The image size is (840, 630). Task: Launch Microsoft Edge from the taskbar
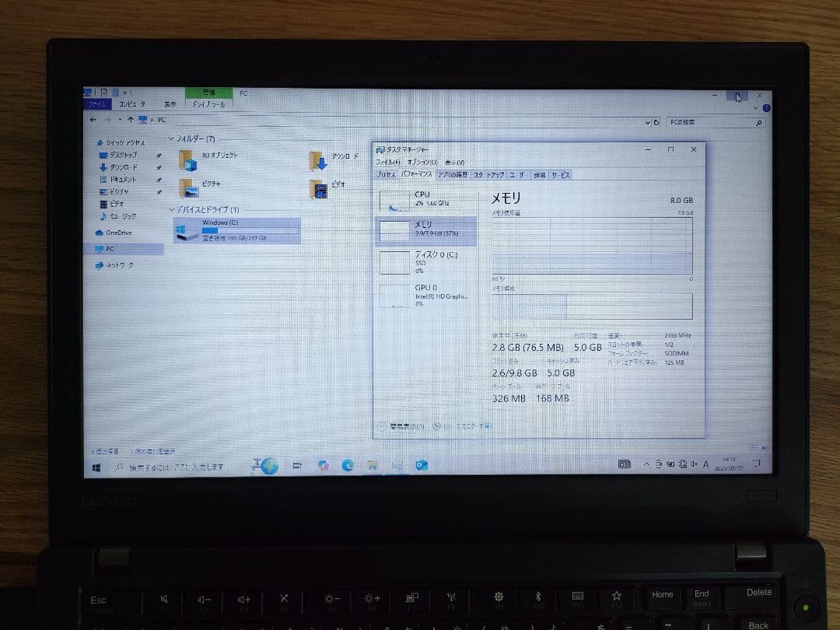tap(346, 464)
